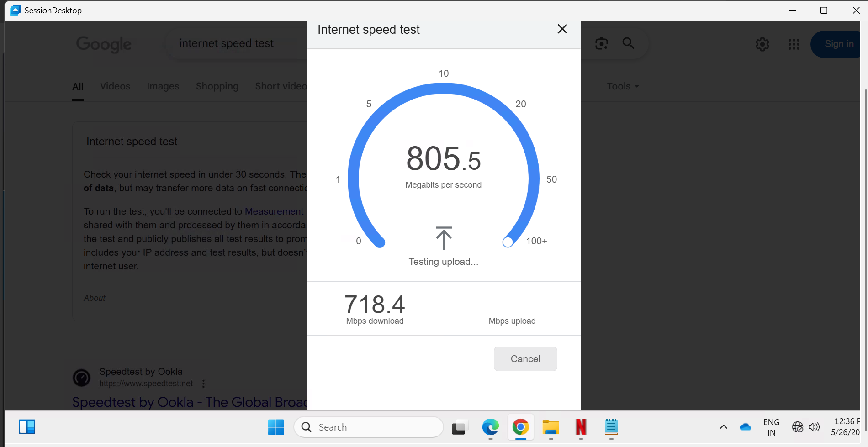The width and height of the screenshot is (868, 447).
Task: Click the Speedtest by Ookla site logo
Action: 81,378
